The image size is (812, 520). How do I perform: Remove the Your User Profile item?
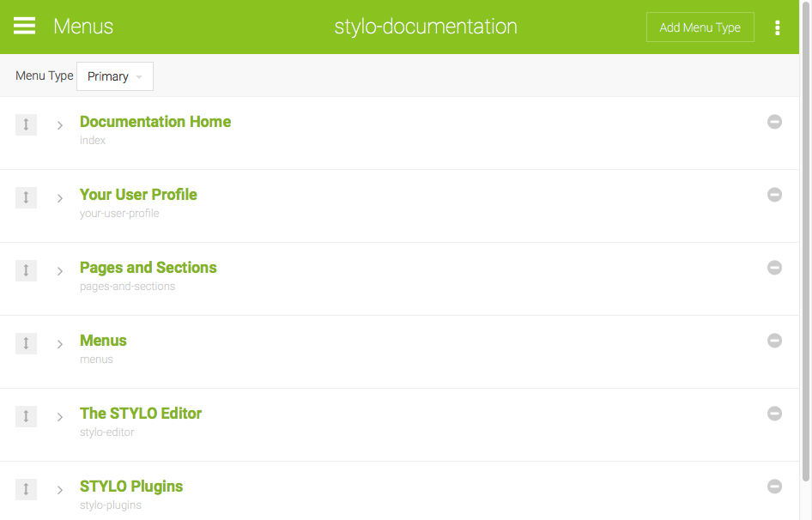[774, 195]
